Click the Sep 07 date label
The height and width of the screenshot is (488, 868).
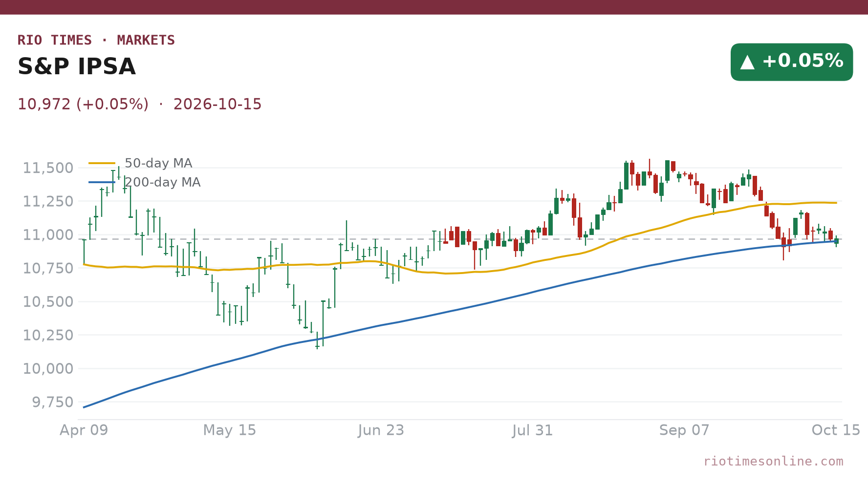(684, 430)
